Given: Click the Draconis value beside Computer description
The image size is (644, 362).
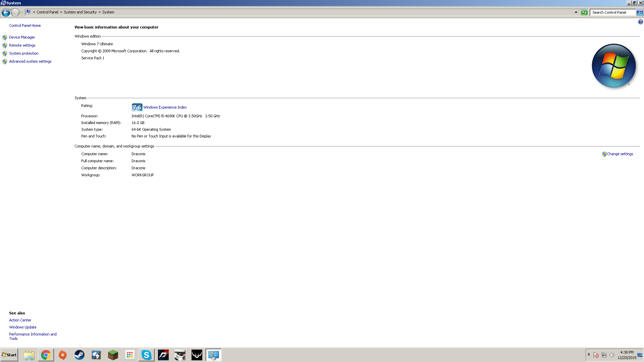Looking at the screenshot, I should (138, 168).
